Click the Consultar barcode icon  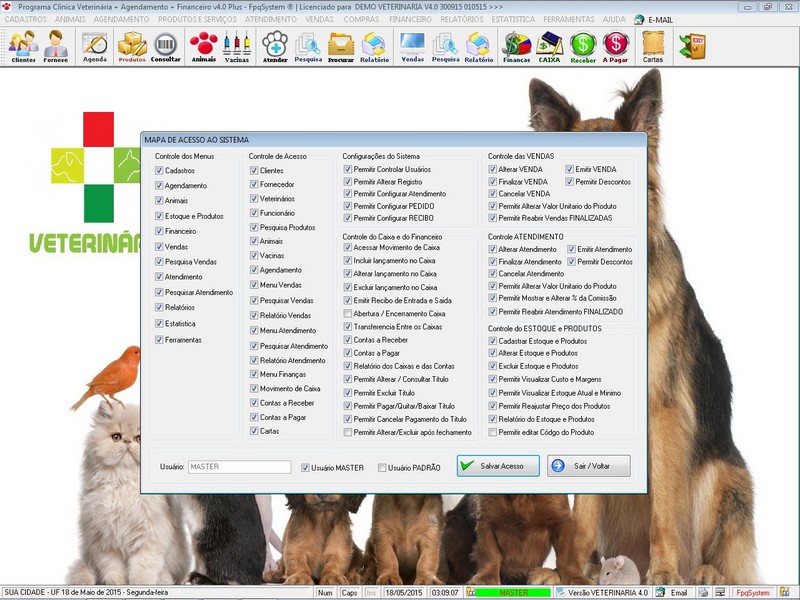[165, 46]
